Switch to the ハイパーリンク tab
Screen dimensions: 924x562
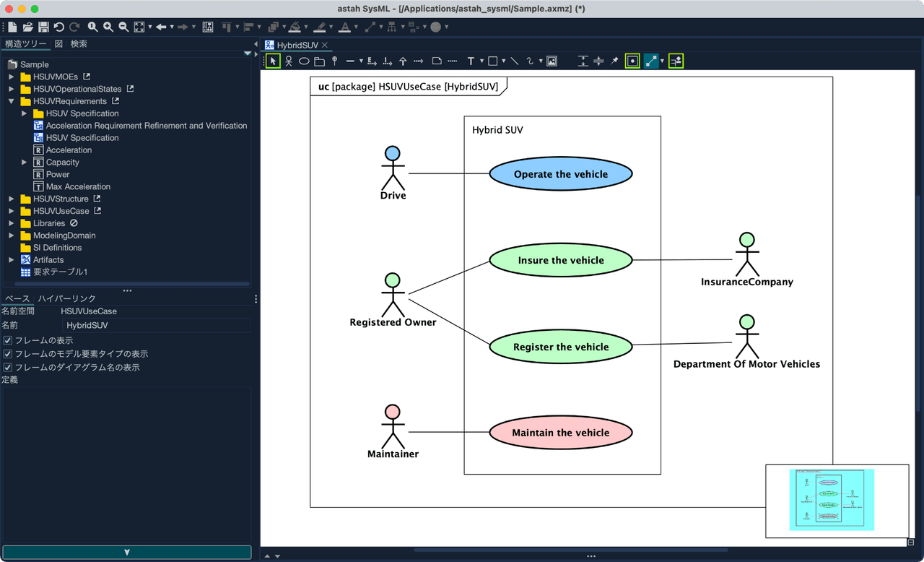pyautogui.click(x=67, y=298)
